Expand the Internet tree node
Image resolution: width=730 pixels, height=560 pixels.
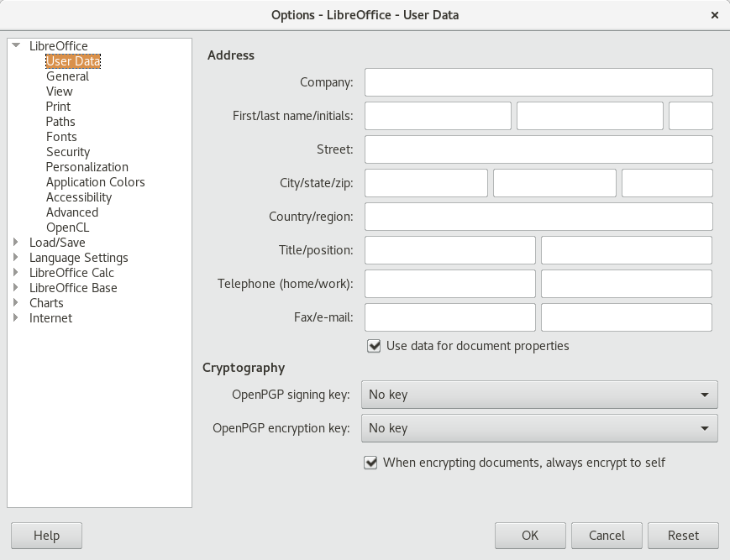[16, 317]
